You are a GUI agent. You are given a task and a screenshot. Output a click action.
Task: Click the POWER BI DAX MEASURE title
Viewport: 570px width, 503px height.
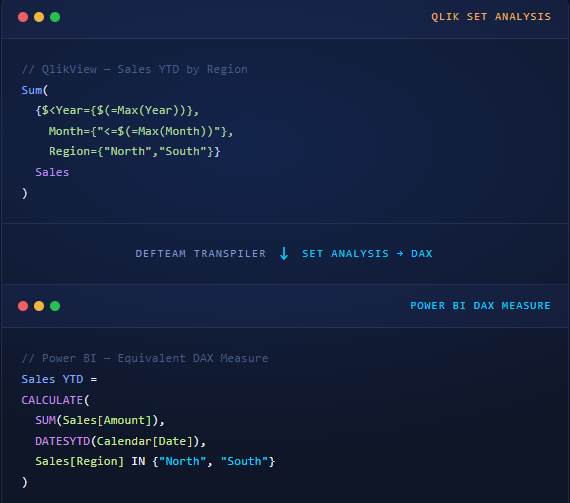click(x=480, y=306)
